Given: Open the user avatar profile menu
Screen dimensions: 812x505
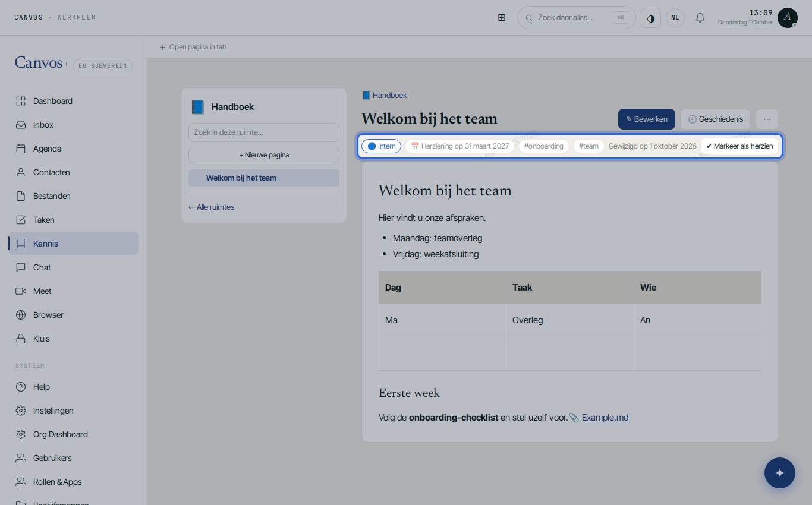Looking at the screenshot, I should [x=788, y=18].
